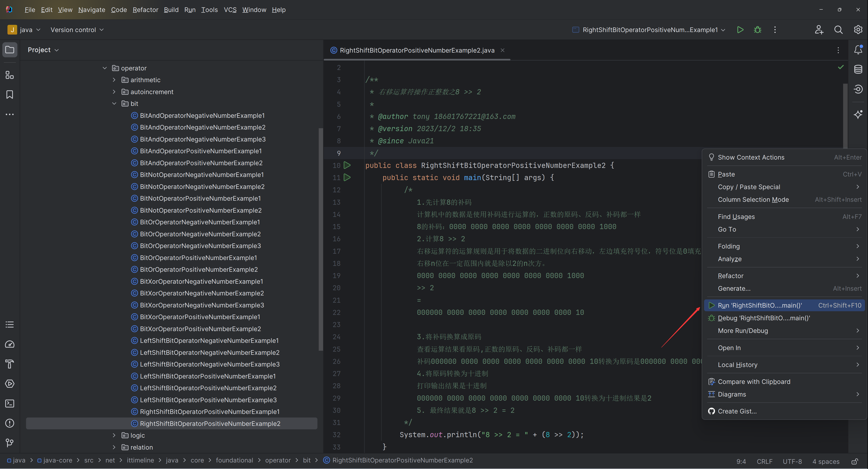The height and width of the screenshot is (469, 868).
Task: Collapse the bit folder
Action: coord(114,103)
